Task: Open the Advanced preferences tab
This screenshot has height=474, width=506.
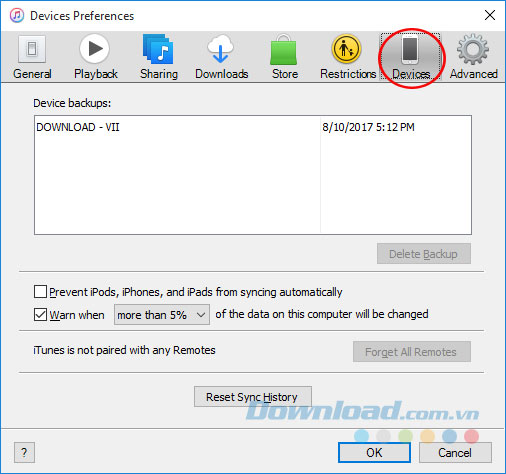Action: click(473, 57)
